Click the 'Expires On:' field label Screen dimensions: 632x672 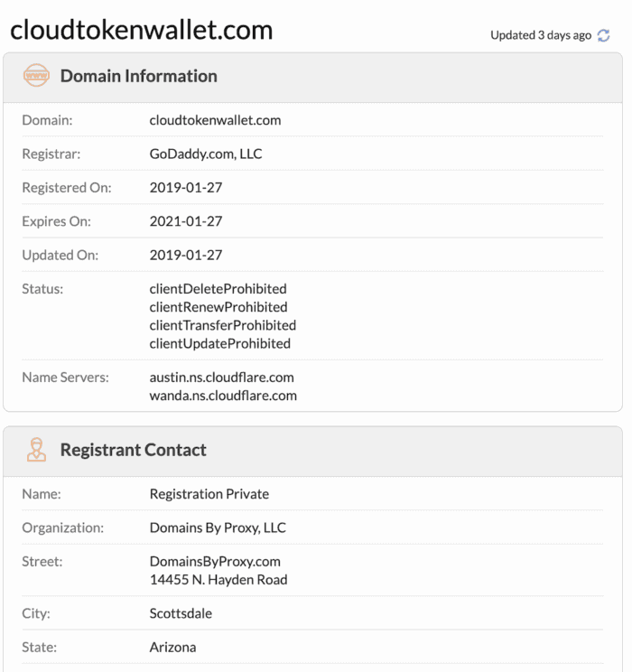tap(56, 221)
